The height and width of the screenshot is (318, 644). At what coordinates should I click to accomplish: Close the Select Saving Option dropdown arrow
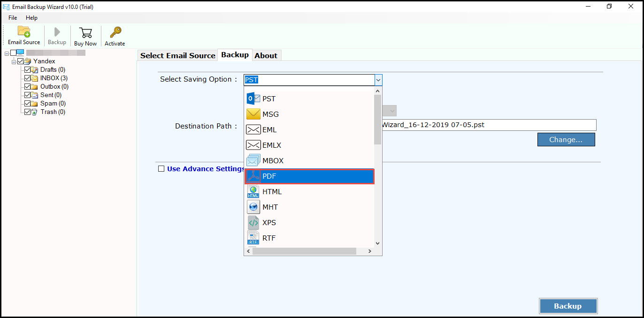[x=378, y=80]
